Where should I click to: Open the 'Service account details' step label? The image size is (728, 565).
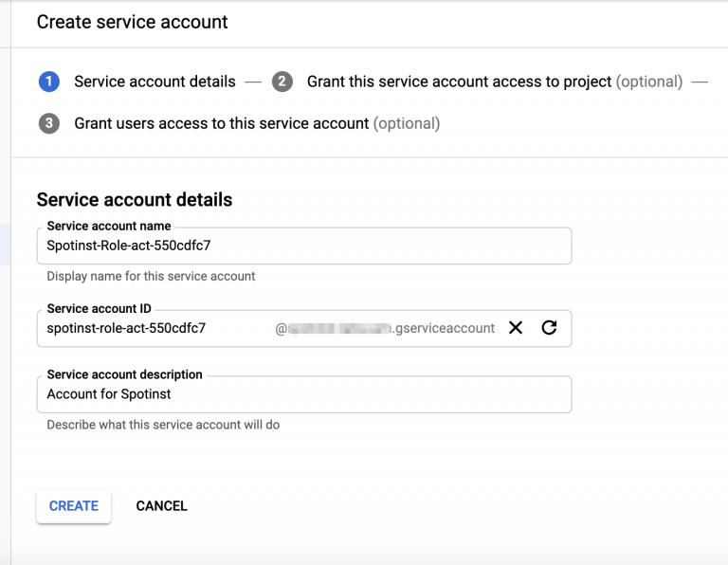(155, 82)
